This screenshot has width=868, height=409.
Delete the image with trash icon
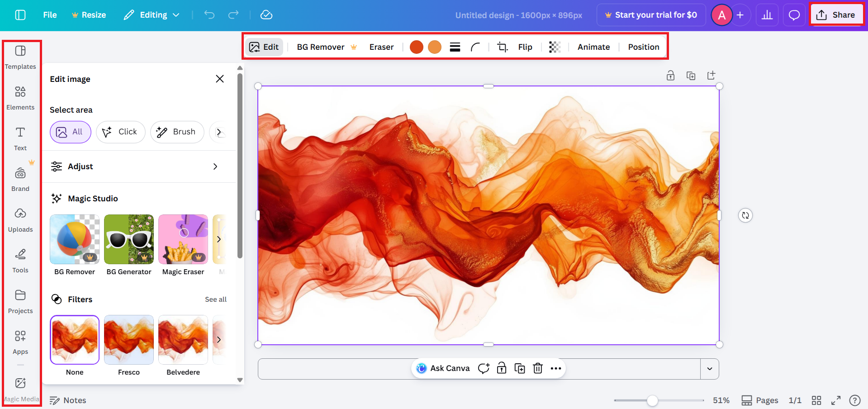(537, 368)
